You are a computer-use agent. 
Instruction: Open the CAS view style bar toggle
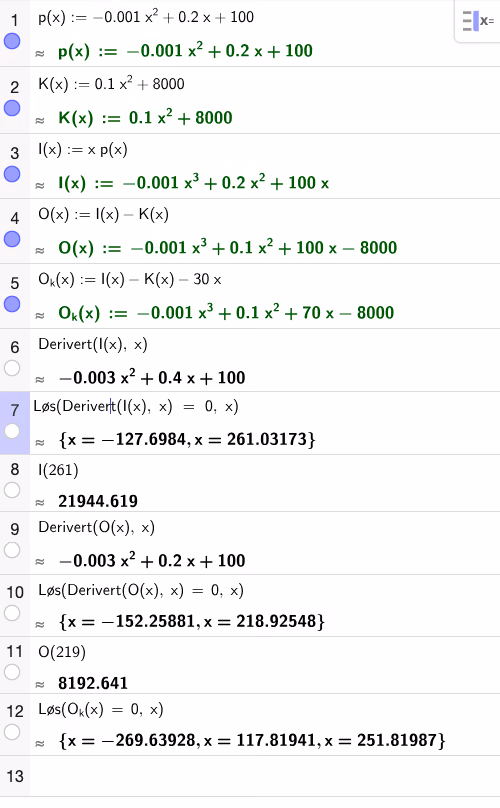478,21
